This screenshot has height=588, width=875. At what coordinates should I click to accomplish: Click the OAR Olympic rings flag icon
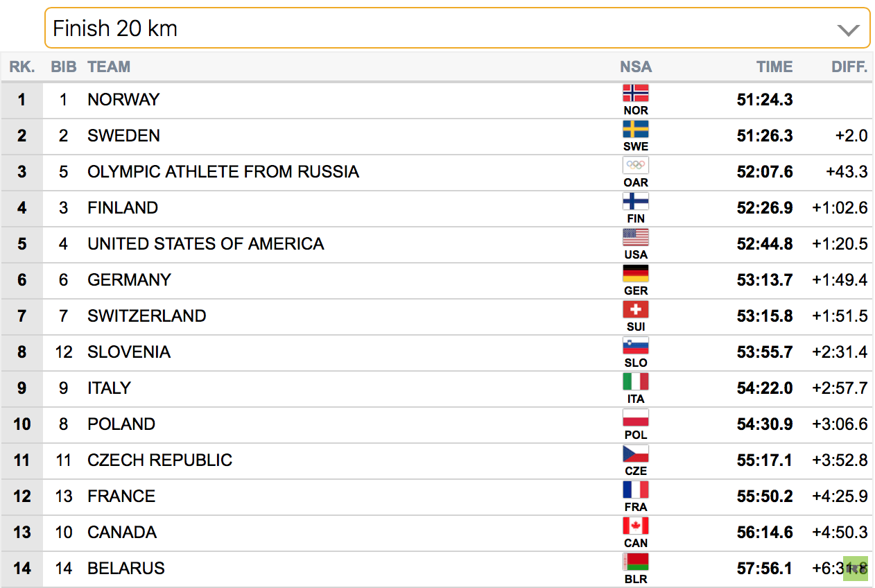636,165
